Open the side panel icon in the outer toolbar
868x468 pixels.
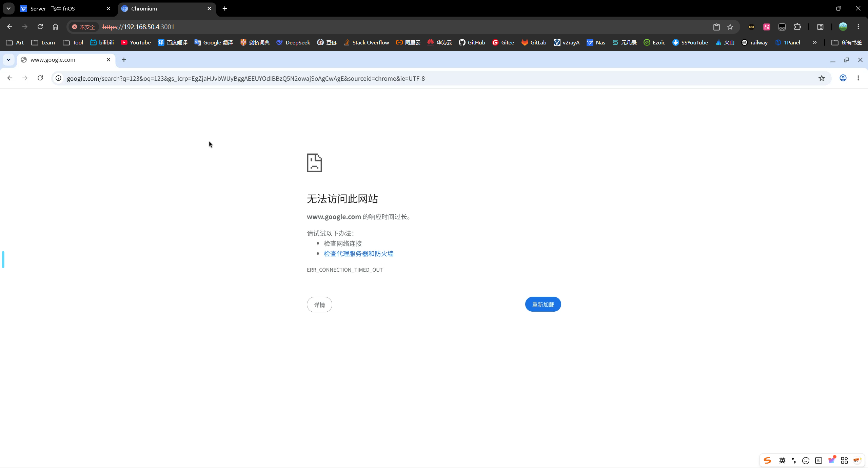[x=820, y=27]
